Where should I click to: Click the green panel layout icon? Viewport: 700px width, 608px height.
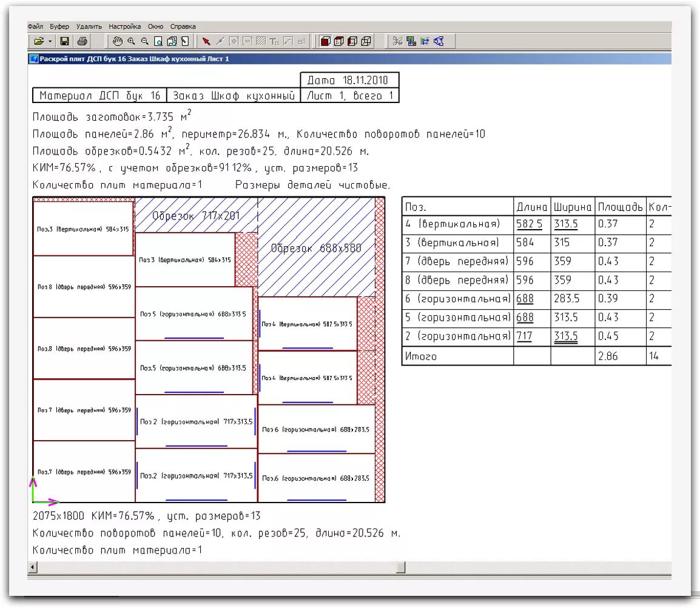(x=411, y=41)
